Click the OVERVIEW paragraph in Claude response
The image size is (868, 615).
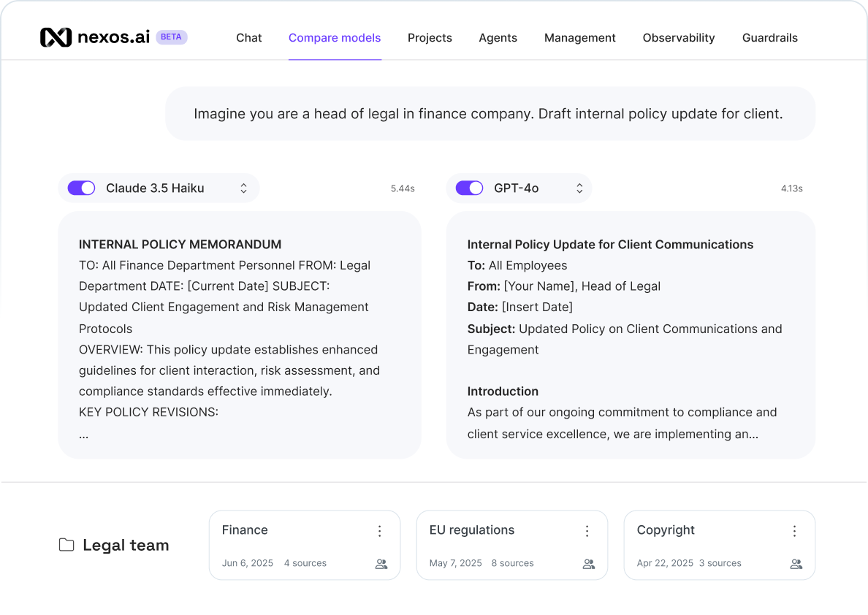(x=229, y=370)
